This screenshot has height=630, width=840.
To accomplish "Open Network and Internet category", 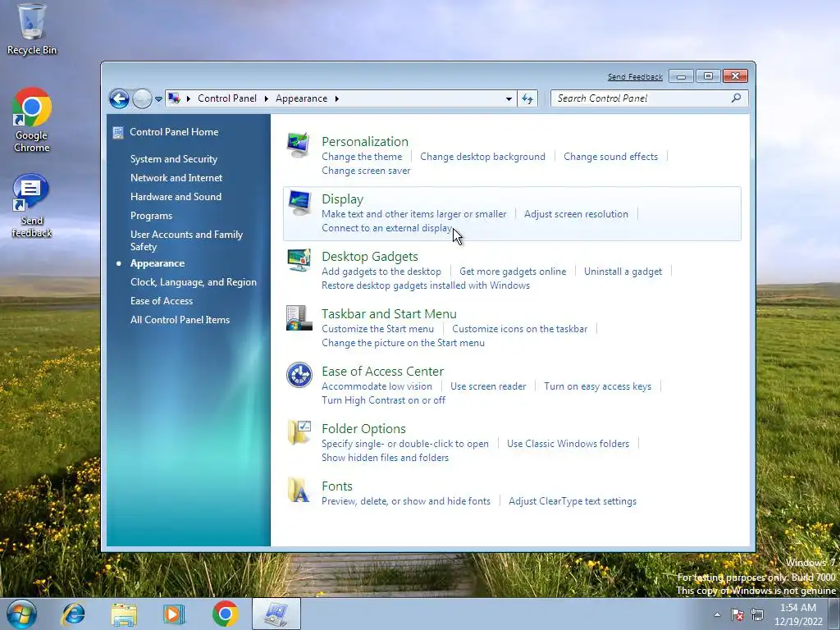I will (176, 178).
